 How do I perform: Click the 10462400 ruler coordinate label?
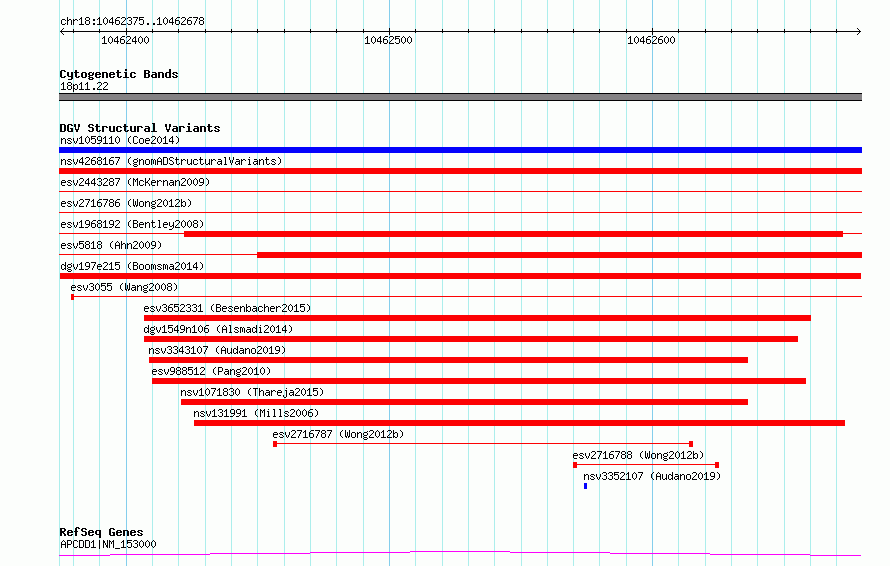(x=125, y=40)
